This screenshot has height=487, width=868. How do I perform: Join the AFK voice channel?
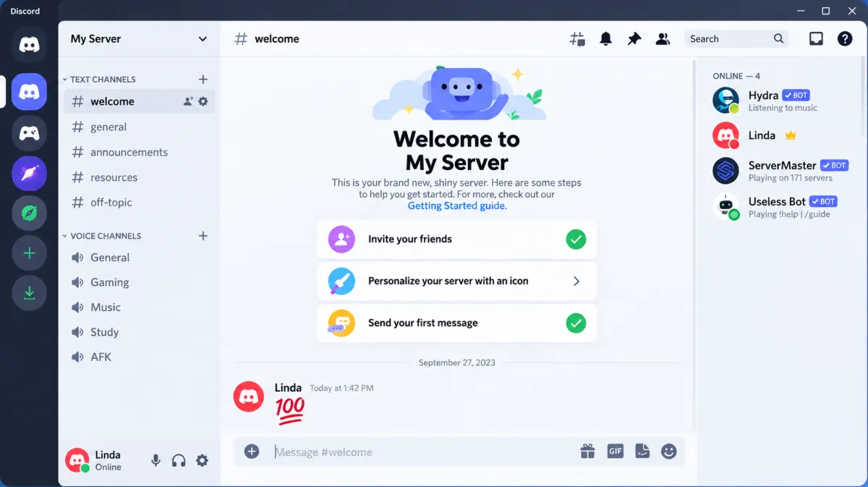pyautogui.click(x=140, y=357)
